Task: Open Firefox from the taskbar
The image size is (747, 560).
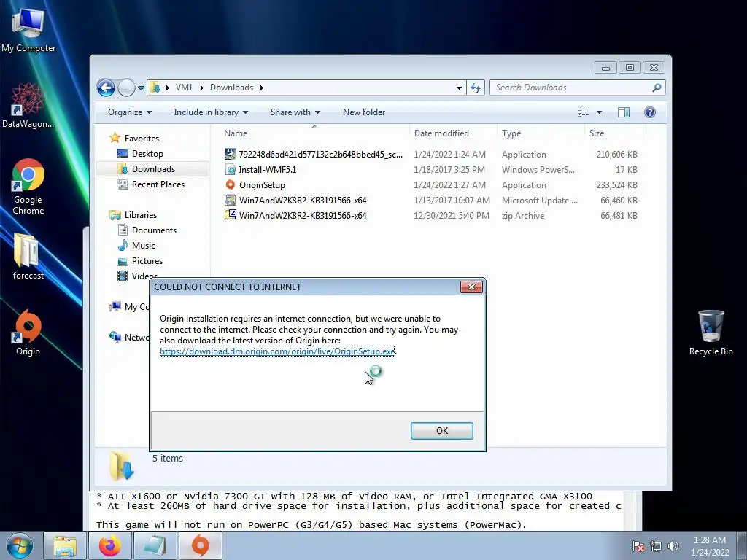Action: [109, 546]
